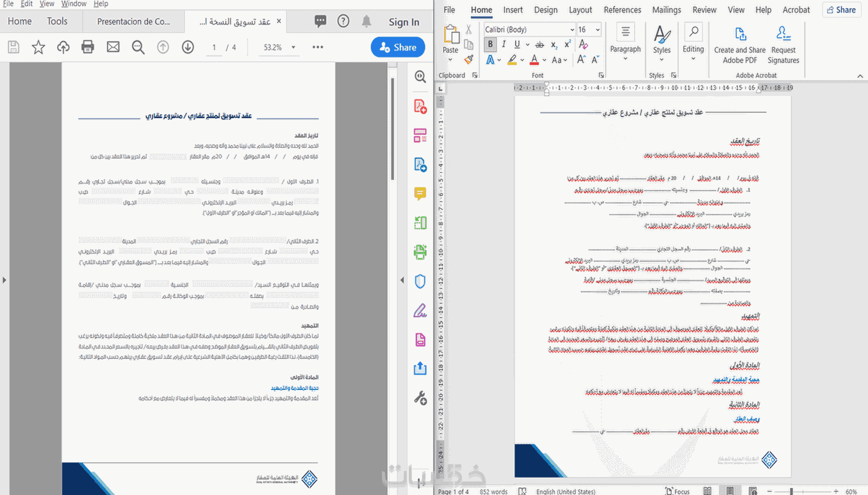This screenshot has height=495, width=868.
Task: Open Word proofing check icon in status bar
Action: (522, 491)
